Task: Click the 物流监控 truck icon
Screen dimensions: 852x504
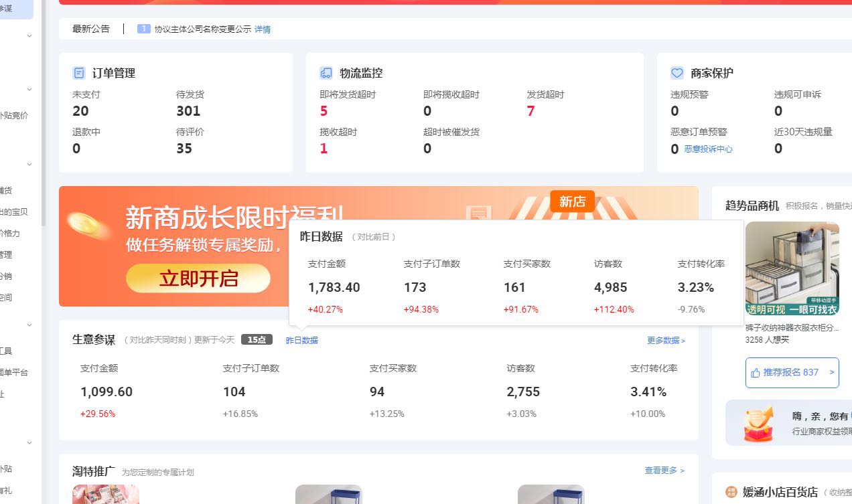Action: (x=326, y=73)
